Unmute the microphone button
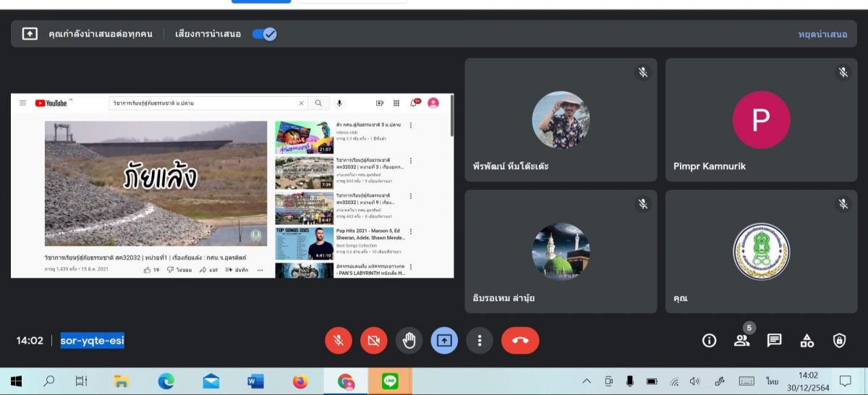868x395 pixels. click(x=339, y=341)
